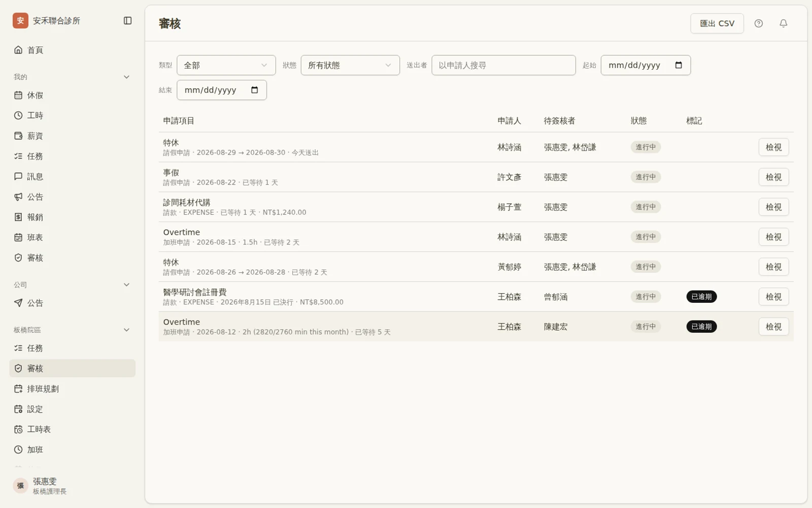Click 檢視 for 林詩涵 Overtime request

(x=773, y=237)
